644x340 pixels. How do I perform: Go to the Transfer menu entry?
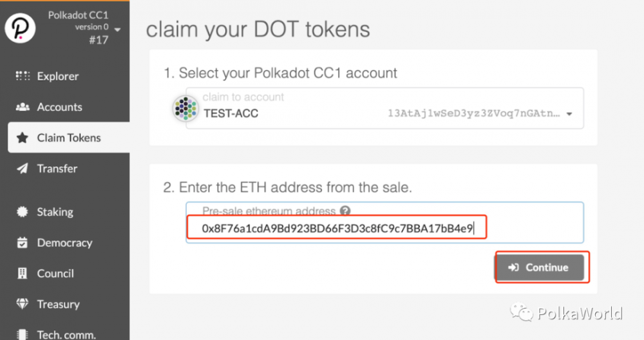click(57, 169)
